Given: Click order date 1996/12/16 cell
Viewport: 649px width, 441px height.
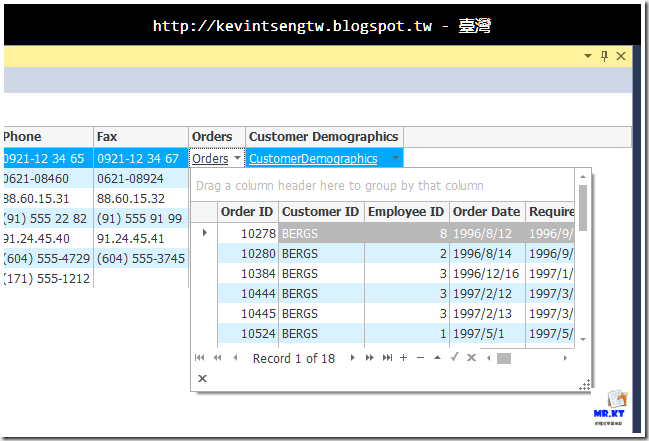Looking at the screenshot, I should tap(488, 273).
